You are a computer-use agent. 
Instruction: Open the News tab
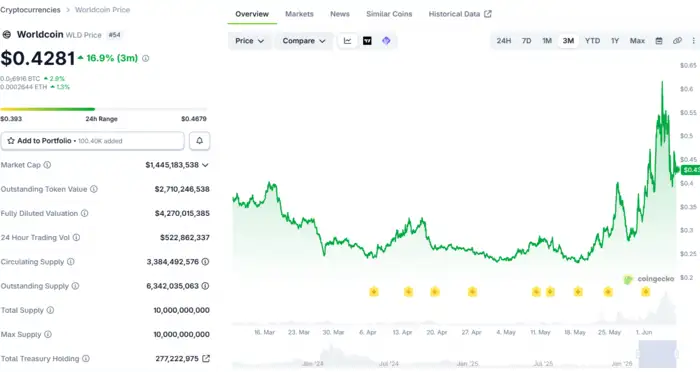pos(340,14)
